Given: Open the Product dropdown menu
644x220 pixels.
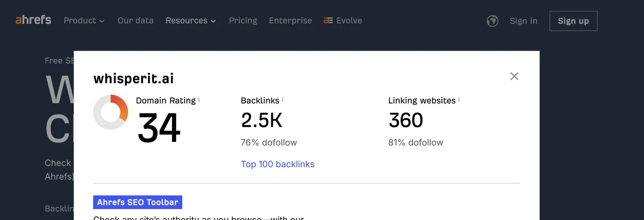Looking at the screenshot, I should click(84, 21).
